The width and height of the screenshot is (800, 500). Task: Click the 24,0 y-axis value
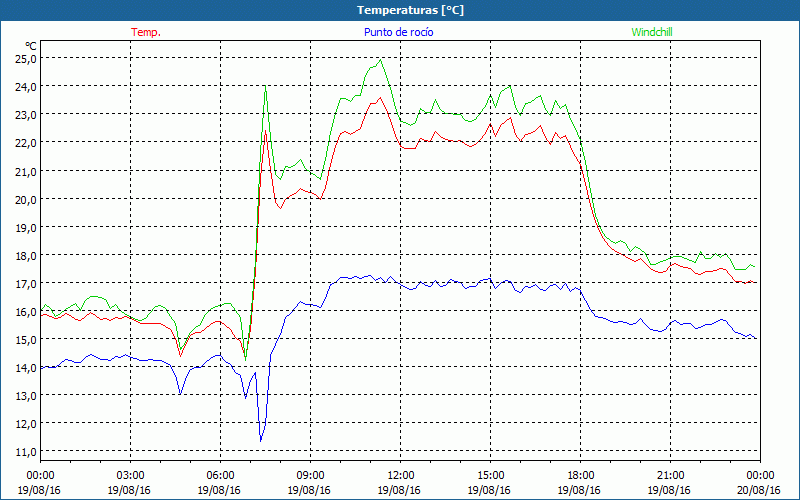(x=26, y=87)
